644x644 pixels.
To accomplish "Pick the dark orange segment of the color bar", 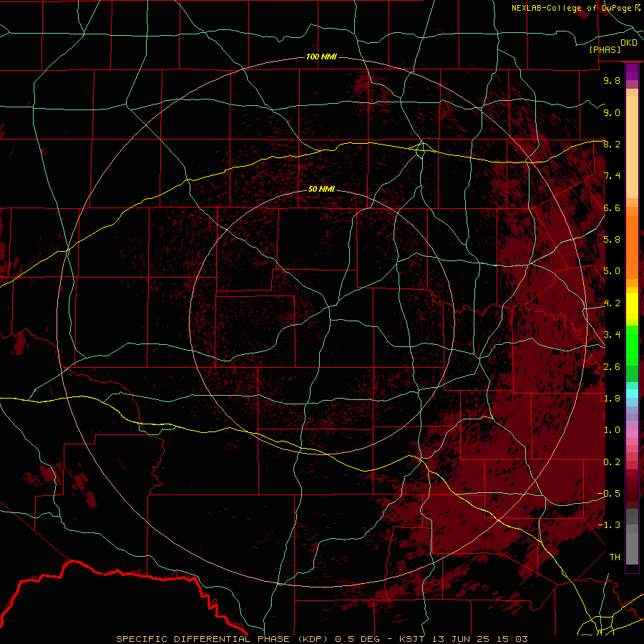I will (632, 248).
